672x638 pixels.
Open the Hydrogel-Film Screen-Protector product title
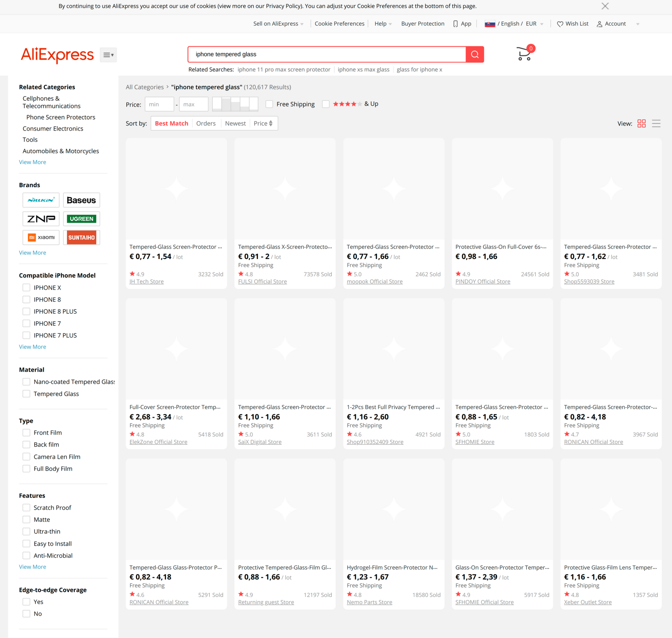click(392, 567)
